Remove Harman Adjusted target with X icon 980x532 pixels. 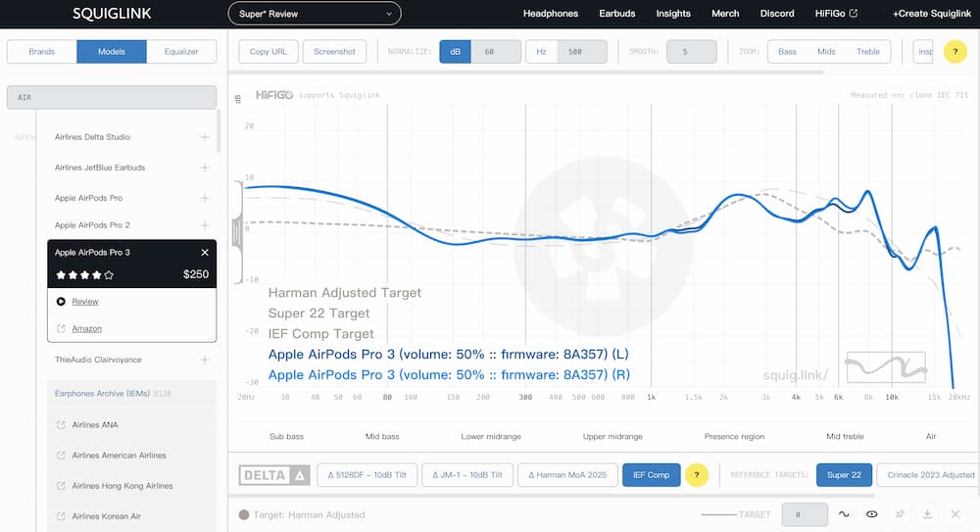pyautogui.click(x=955, y=514)
